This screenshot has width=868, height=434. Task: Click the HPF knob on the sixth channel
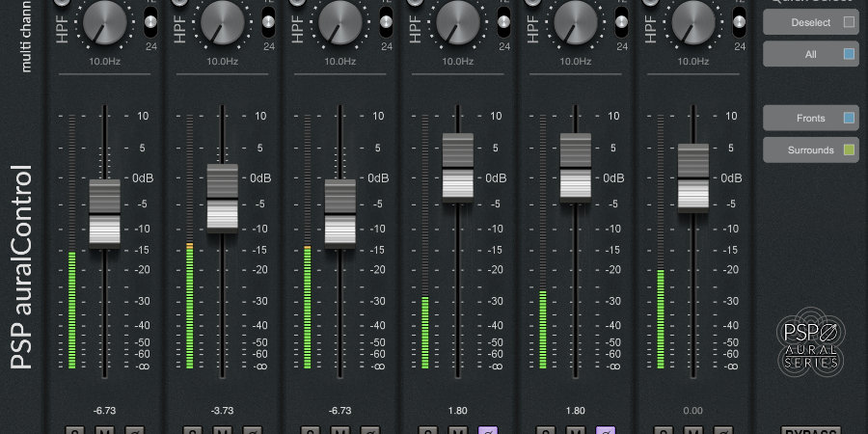pyautogui.click(x=693, y=22)
